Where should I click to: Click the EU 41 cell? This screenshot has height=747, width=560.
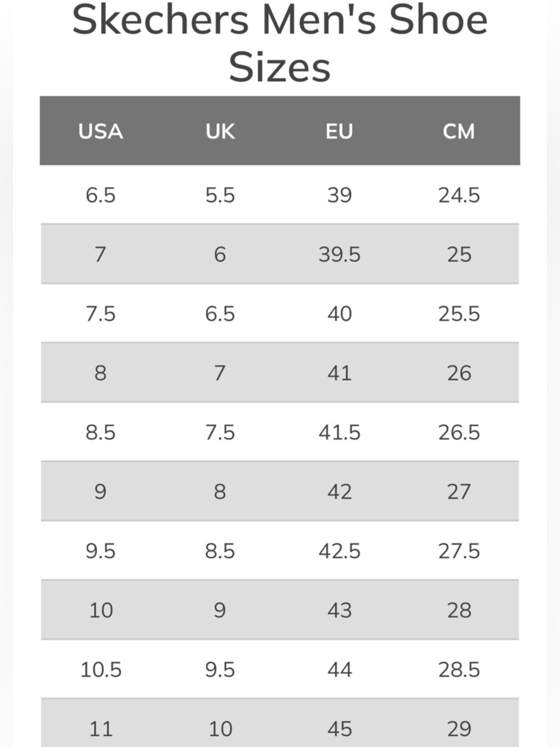339,373
